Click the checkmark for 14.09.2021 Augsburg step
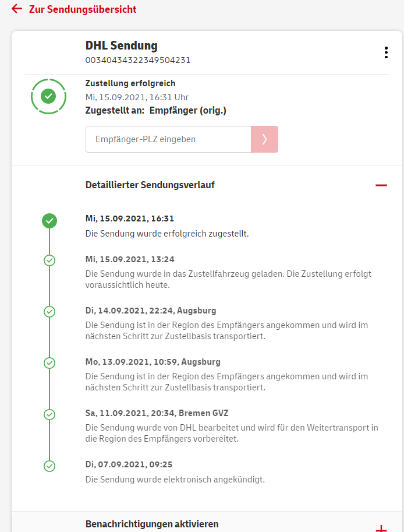The image size is (404, 532). tap(49, 312)
